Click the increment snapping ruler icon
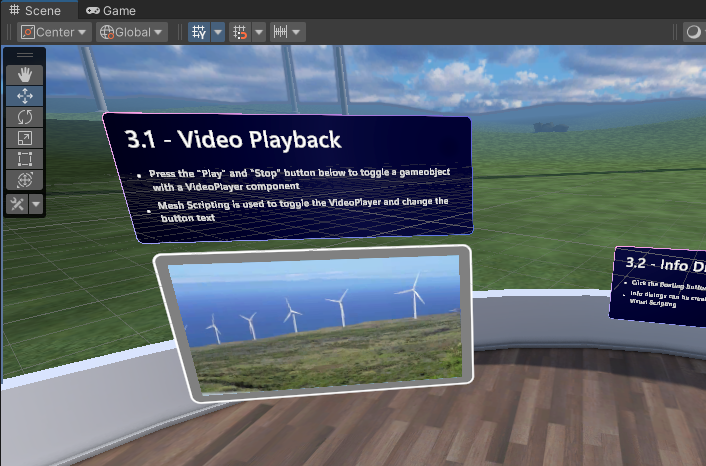 (x=281, y=32)
